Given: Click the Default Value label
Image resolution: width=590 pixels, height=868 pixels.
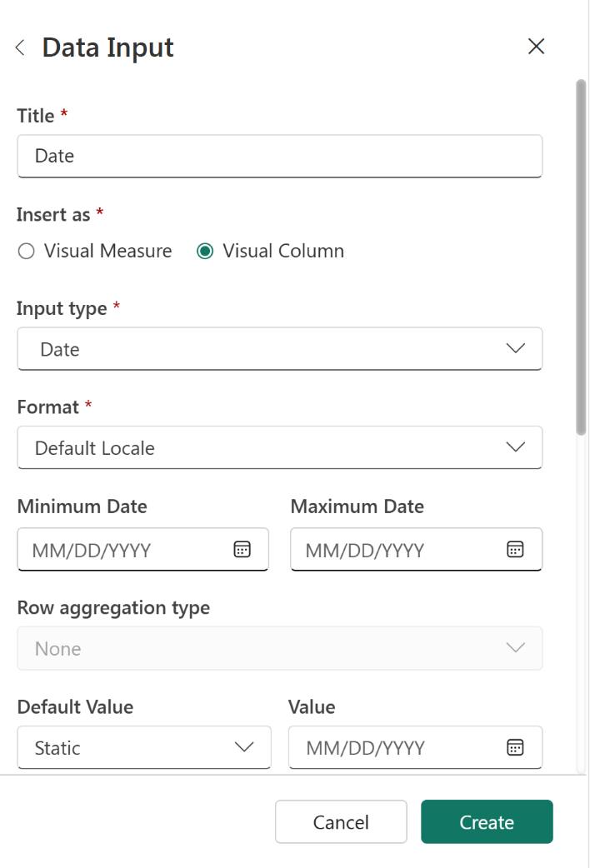Looking at the screenshot, I should [75, 707].
